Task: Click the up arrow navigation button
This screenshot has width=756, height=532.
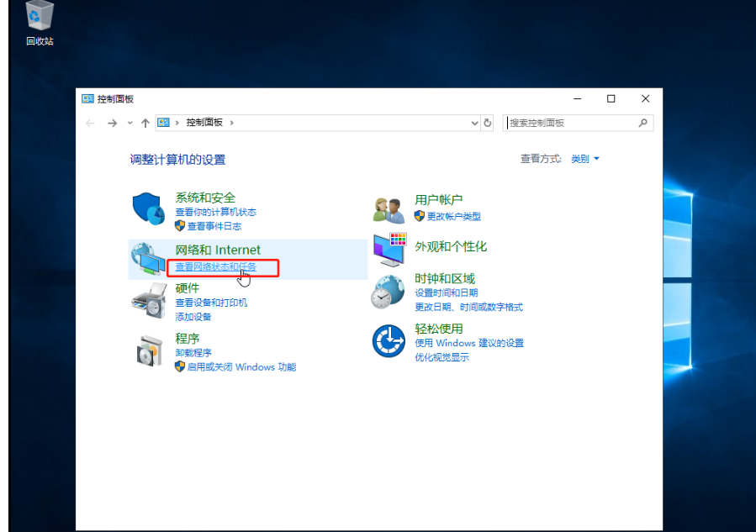Action: coord(145,123)
